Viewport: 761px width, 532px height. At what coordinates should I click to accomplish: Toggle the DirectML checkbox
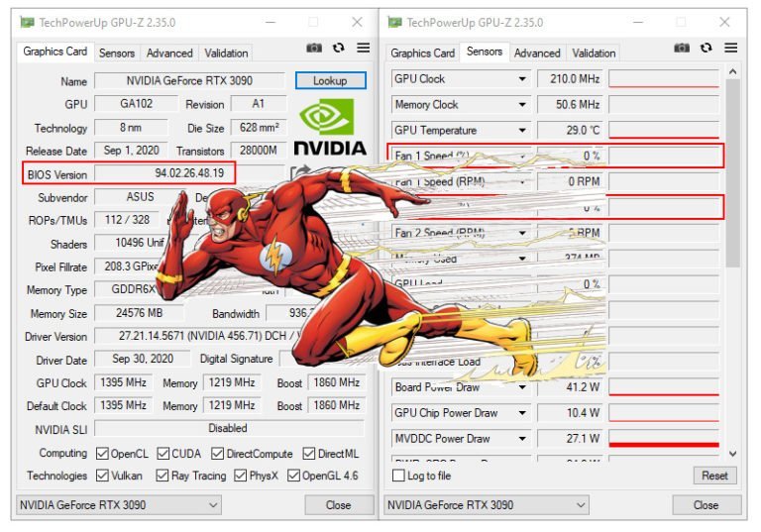tap(309, 454)
